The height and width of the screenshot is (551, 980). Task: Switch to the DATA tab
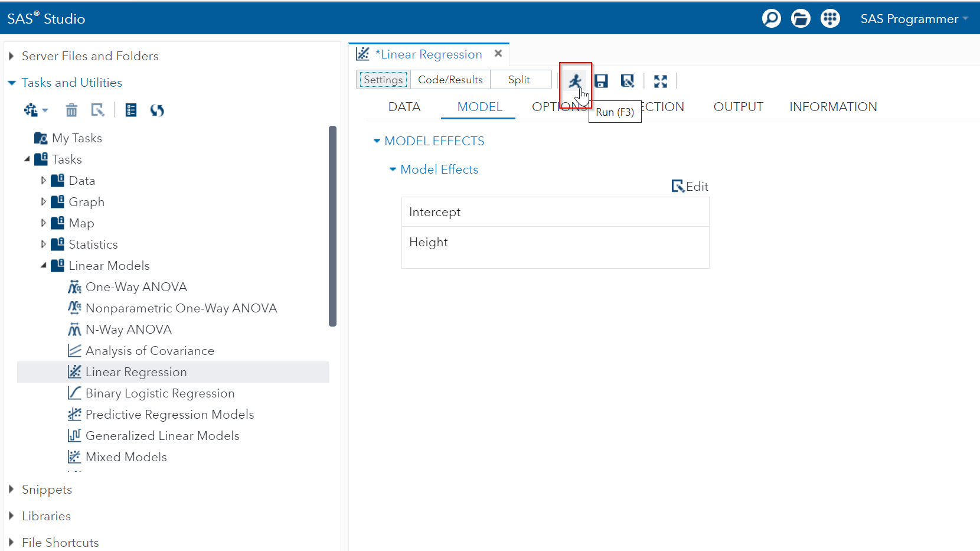pos(404,107)
